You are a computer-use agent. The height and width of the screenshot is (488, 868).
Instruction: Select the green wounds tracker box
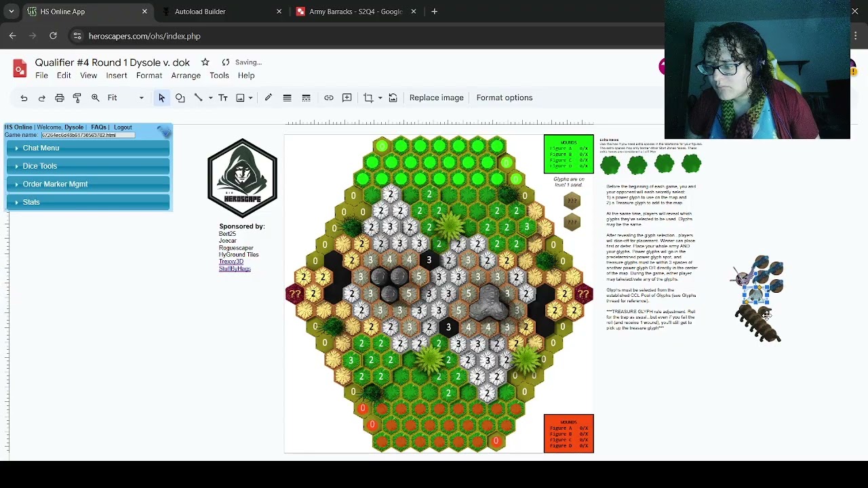pyautogui.click(x=569, y=155)
